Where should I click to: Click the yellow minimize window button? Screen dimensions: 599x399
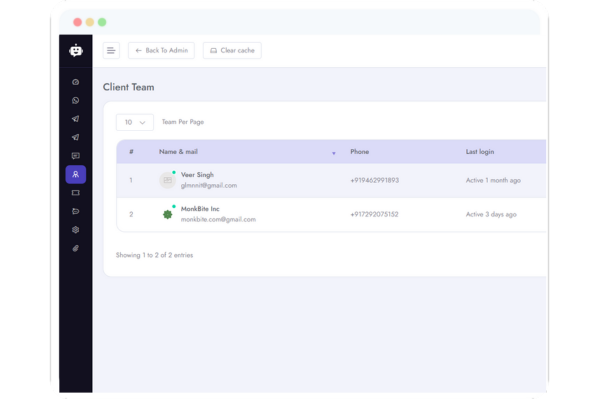(90, 22)
